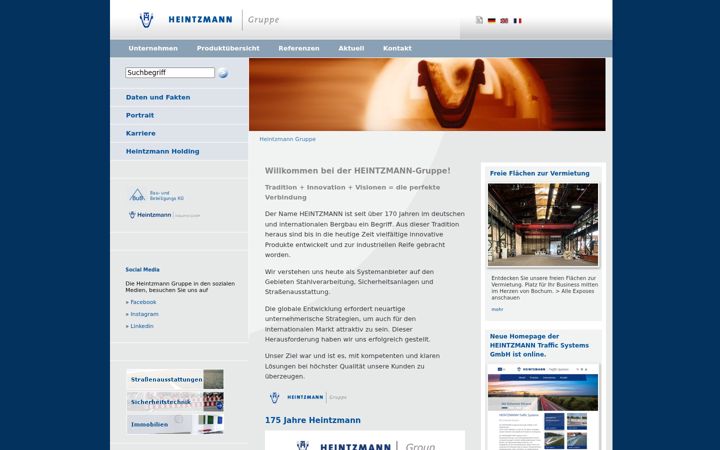720x450 pixels.
Task: Switch language with the French flag
Action: (518, 21)
